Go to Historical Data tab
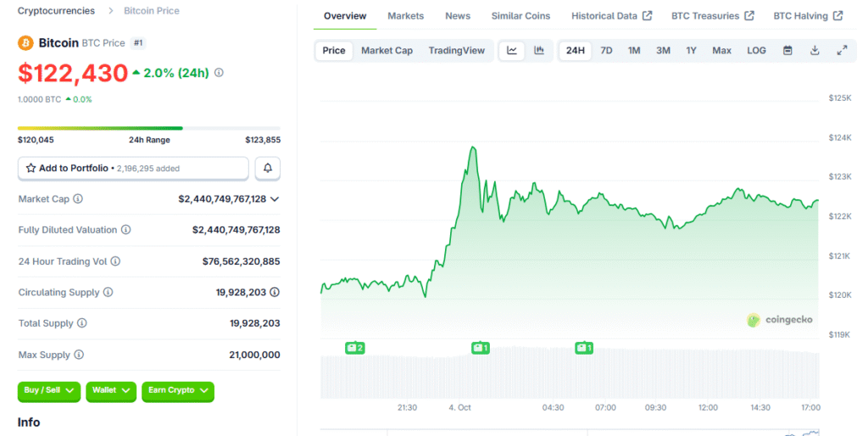The height and width of the screenshot is (436, 868). tap(611, 16)
